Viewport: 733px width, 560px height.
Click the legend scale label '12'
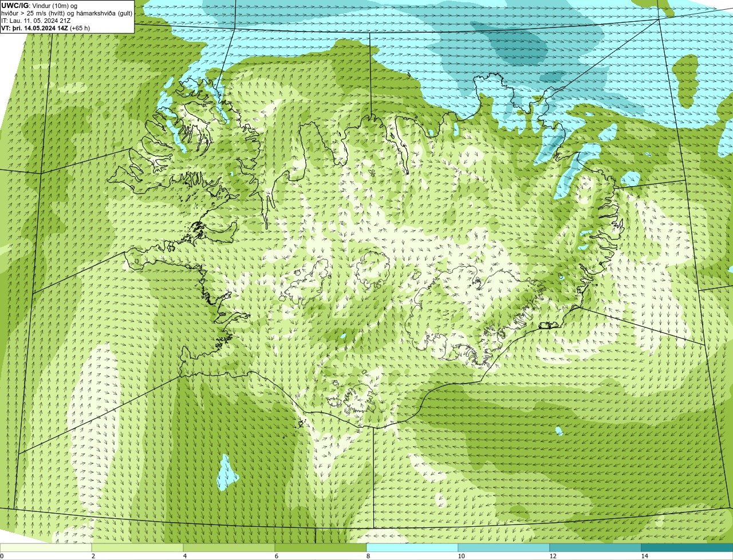coord(553,556)
